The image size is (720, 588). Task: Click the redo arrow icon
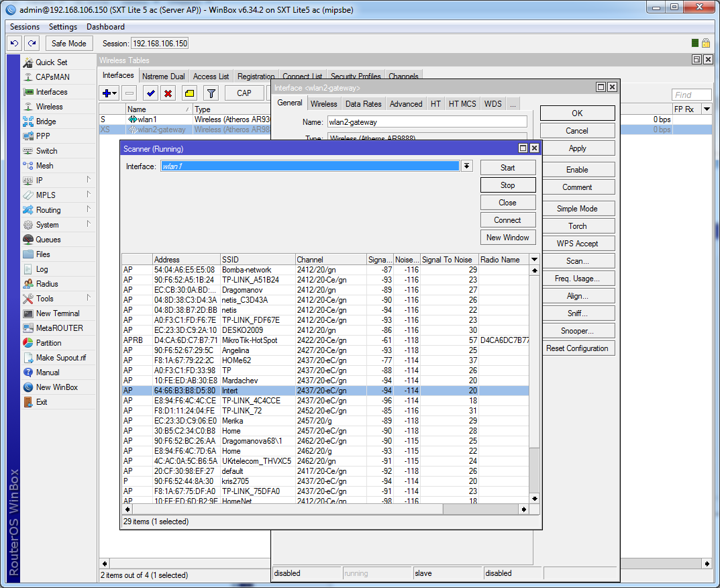(x=32, y=43)
